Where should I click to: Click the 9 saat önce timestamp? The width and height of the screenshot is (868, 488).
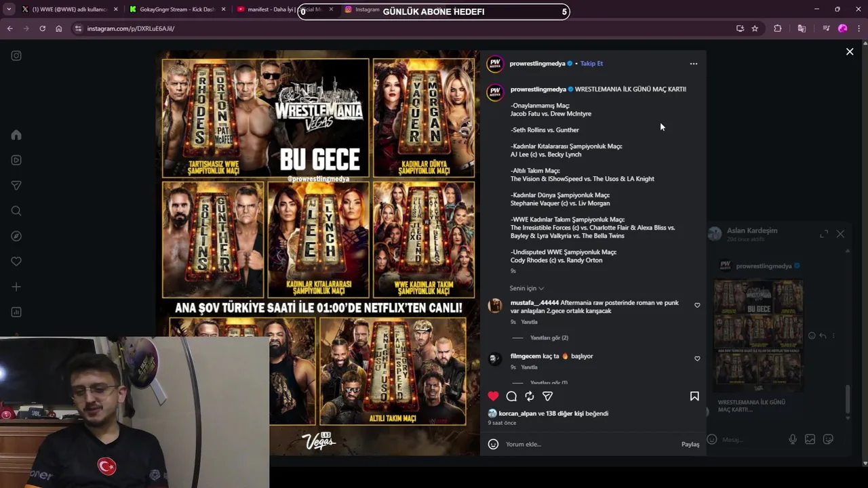pos(502,423)
